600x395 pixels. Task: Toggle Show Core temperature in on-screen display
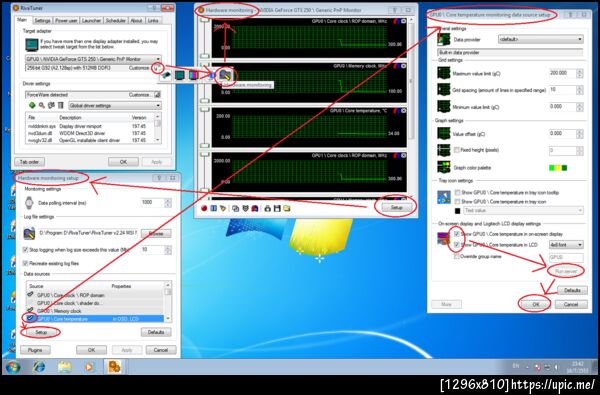(457, 233)
